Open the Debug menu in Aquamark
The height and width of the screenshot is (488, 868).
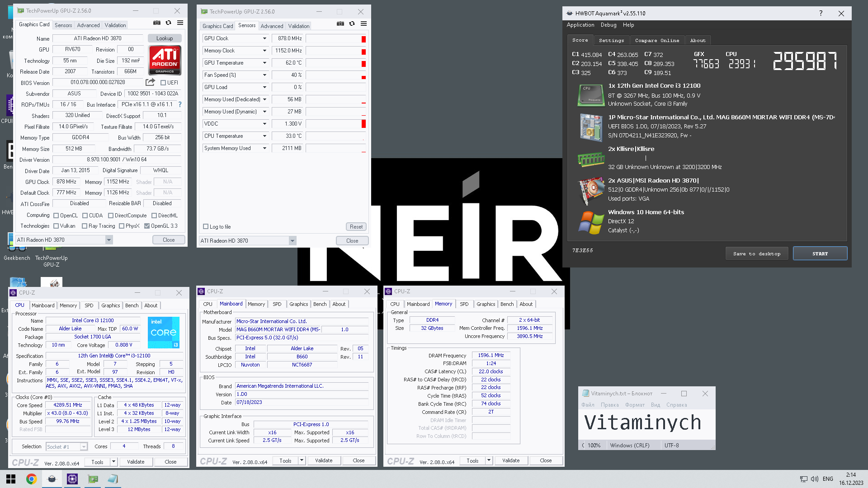tap(609, 25)
